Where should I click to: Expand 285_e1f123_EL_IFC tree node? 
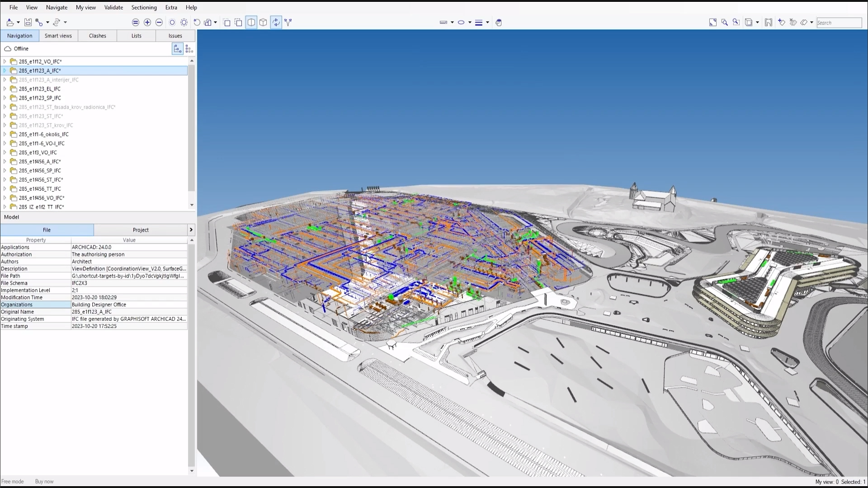click(5, 89)
